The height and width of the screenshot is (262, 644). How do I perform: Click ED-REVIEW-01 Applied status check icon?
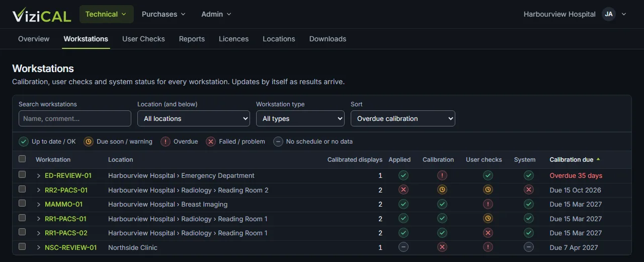[x=404, y=175]
